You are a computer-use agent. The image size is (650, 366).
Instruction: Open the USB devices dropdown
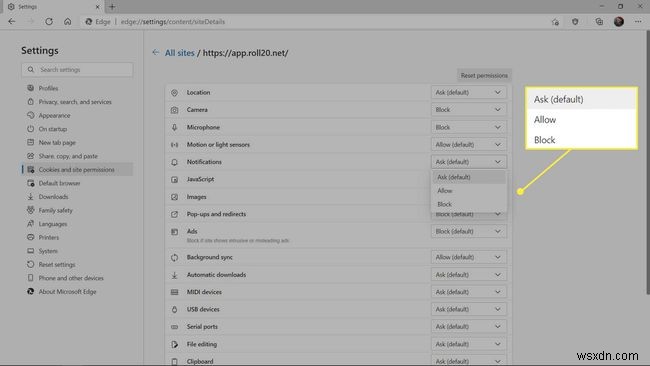click(468, 310)
